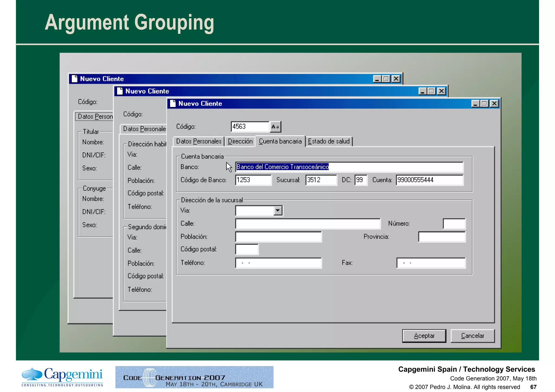Click the 'Conyuge' group label in rear window
This screenshot has width=555, height=392.
(94, 189)
